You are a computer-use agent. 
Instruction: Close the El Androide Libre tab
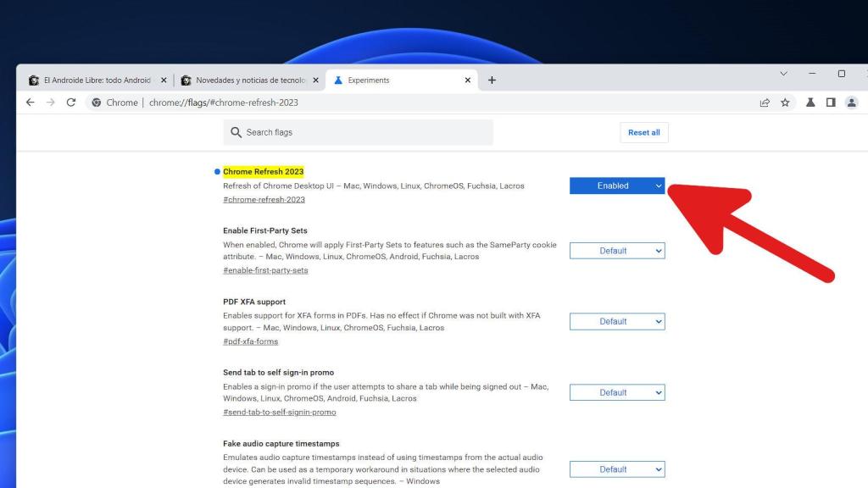coord(164,80)
